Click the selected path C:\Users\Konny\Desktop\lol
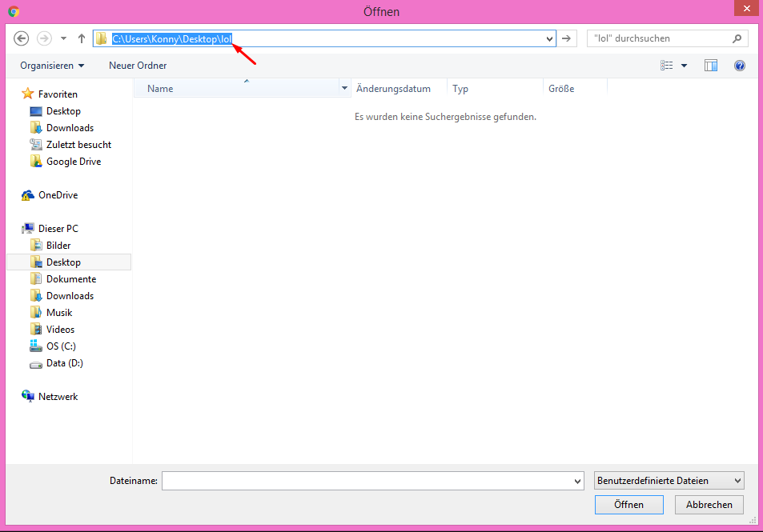Screen dimensions: 763x532 tap(172, 39)
